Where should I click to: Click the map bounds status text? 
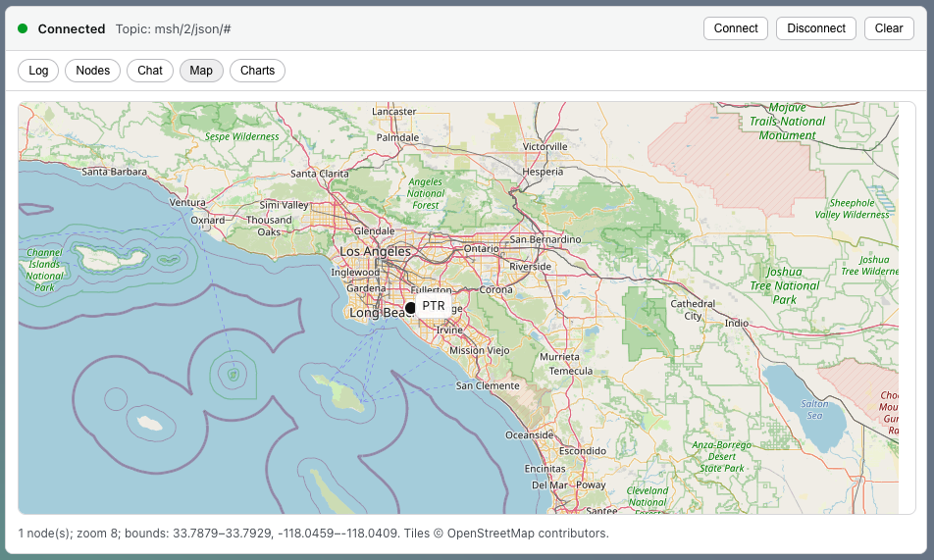313,534
